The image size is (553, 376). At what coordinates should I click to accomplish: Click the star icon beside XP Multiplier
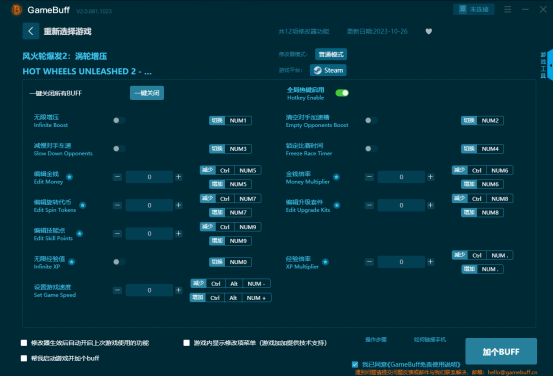pos(325,262)
